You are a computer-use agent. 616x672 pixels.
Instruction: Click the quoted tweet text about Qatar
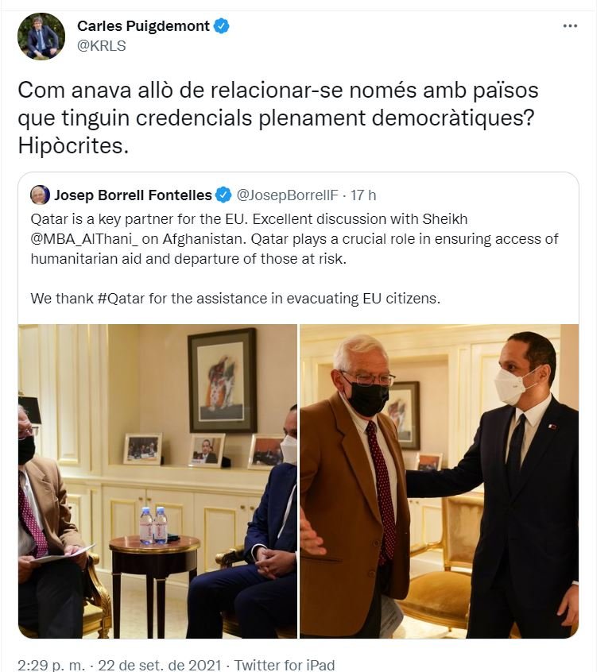pyautogui.click(x=294, y=239)
